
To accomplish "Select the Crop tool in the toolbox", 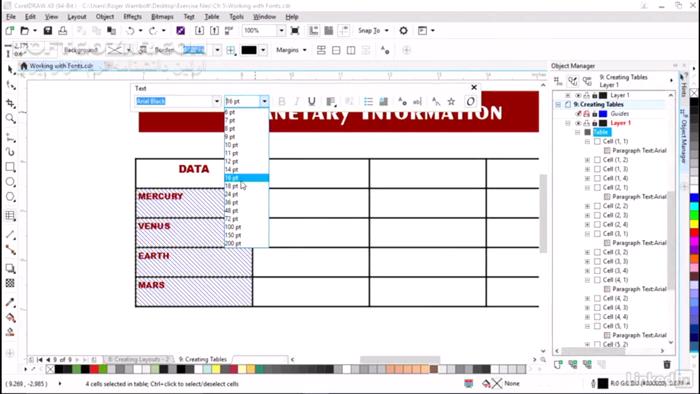I will pos(11,103).
